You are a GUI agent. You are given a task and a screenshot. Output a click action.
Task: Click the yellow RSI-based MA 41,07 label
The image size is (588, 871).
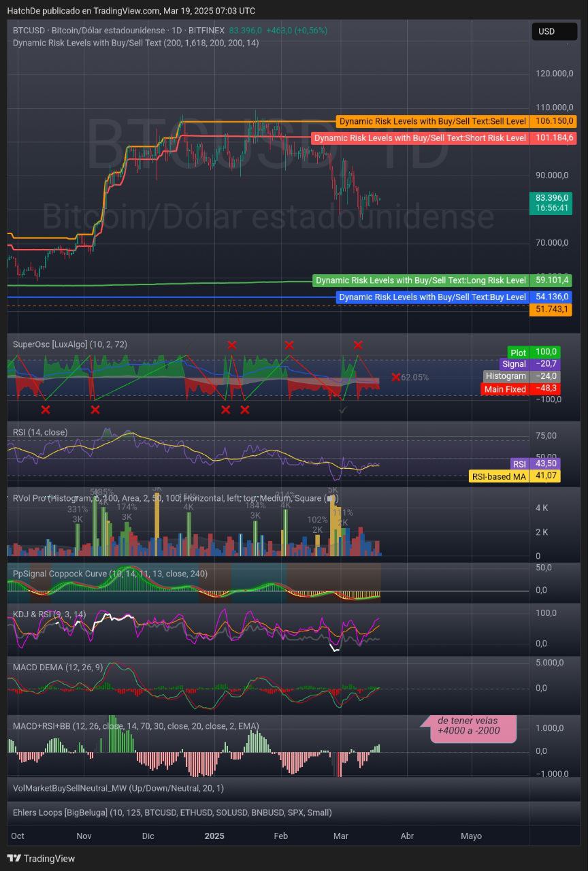515,476
